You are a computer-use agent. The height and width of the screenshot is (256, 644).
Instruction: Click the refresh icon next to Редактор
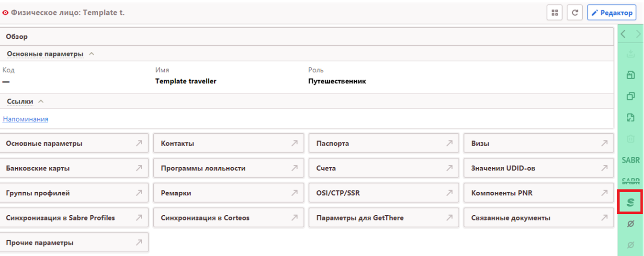point(575,13)
